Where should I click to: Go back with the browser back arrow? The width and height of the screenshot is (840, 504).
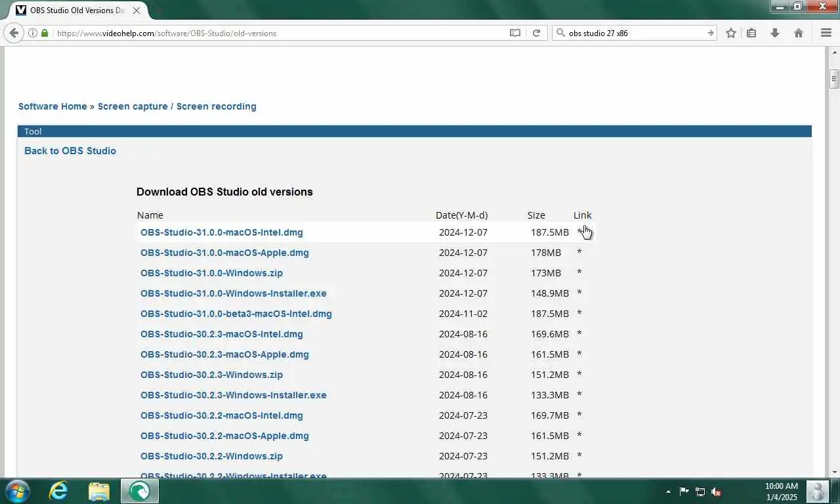coord(14,33)
